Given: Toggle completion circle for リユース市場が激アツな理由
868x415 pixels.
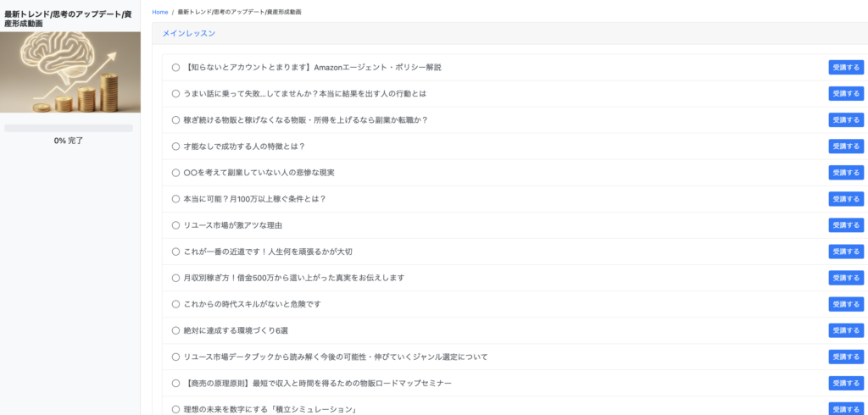Looking at the screenshot, I should pyautogui.click(x=175, y=225).
